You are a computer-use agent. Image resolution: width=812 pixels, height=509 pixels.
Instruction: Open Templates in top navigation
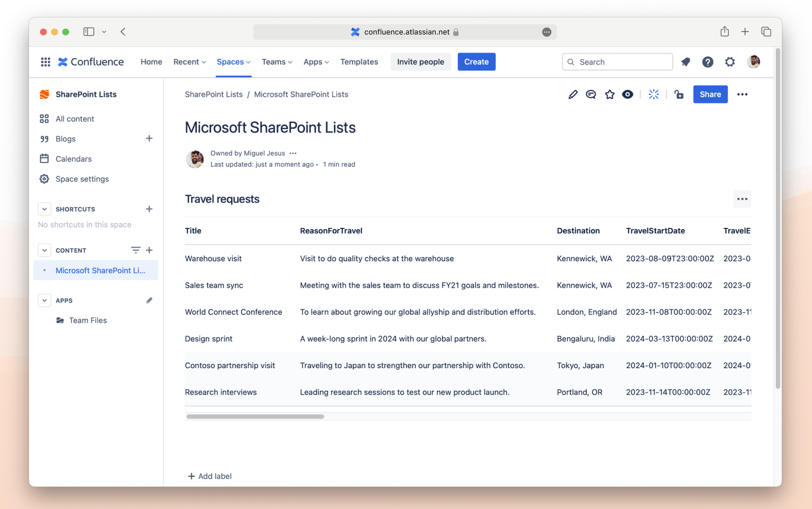(x=359, y=62)
